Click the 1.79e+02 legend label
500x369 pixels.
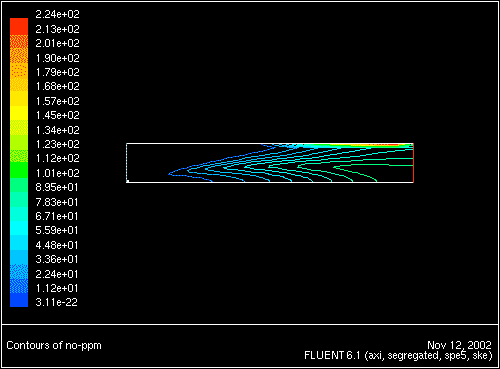tap(57, 72)
